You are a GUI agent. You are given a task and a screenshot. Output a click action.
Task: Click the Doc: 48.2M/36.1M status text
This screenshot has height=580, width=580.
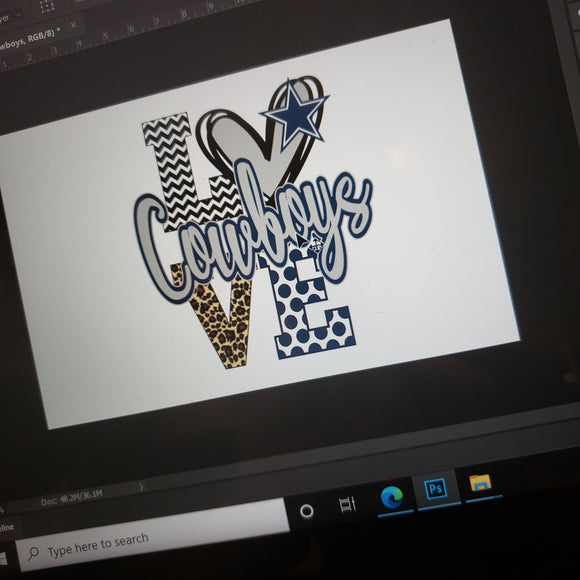point(71,498)
